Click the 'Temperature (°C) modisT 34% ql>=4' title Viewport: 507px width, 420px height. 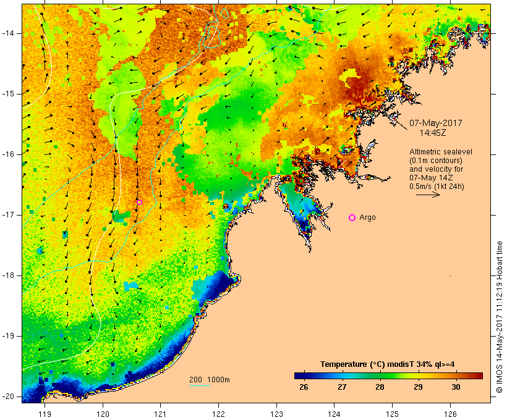pos(388,364)
